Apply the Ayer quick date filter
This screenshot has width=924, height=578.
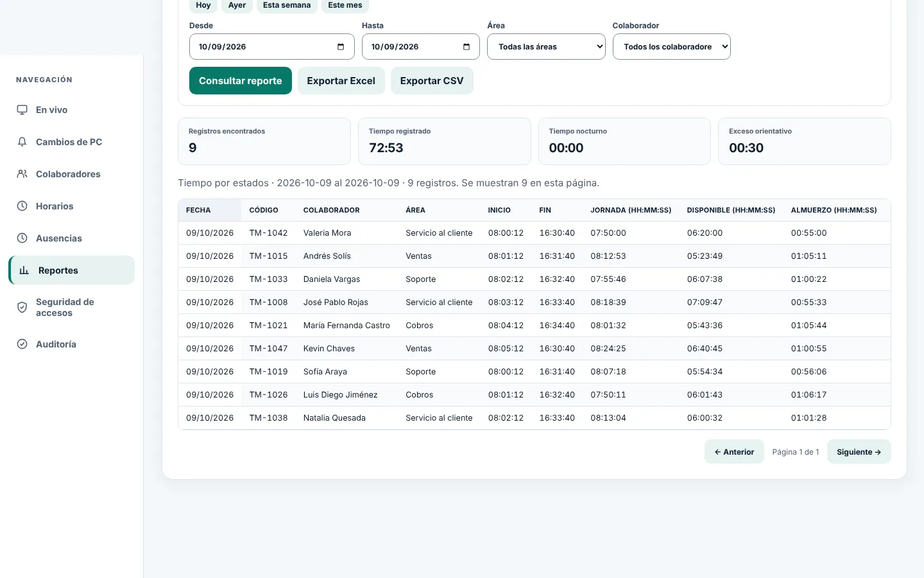pyautogui.click(x=237, y=5)
